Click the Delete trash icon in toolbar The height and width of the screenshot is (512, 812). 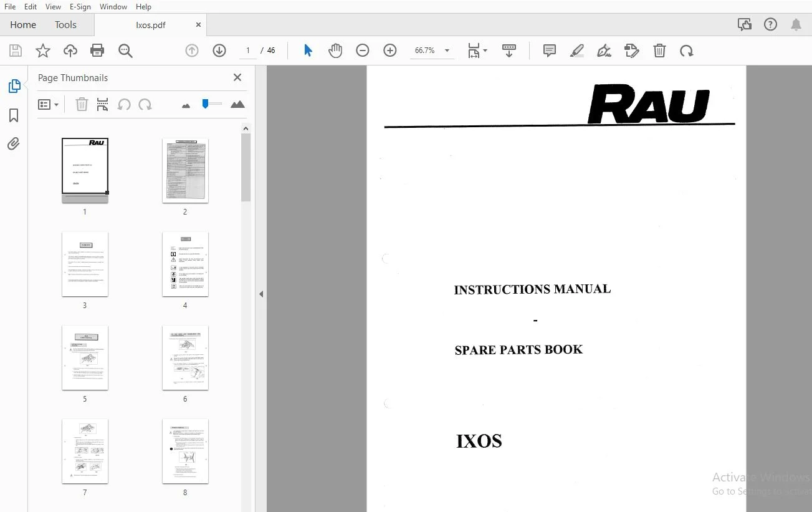[x=659, y=51]
